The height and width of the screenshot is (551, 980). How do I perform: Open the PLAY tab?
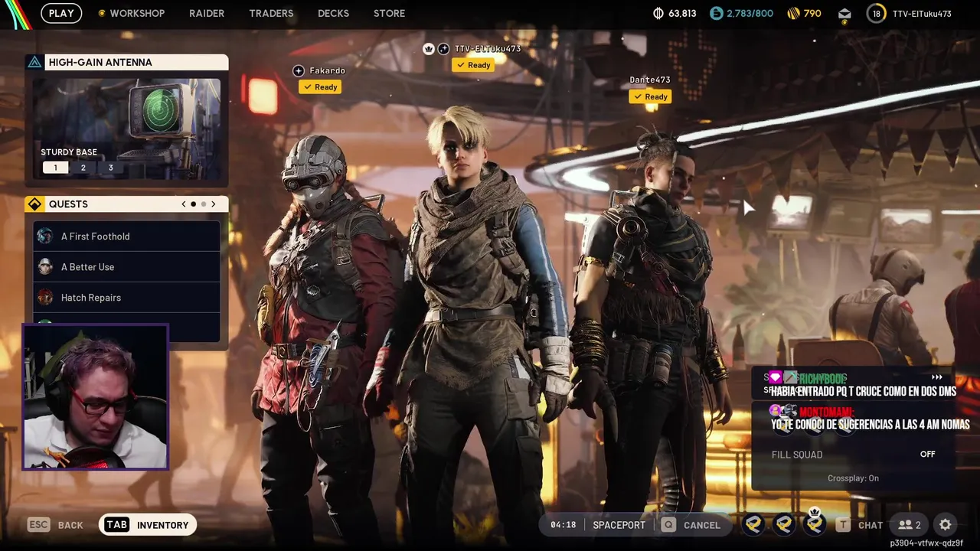(x=61, y=13)
